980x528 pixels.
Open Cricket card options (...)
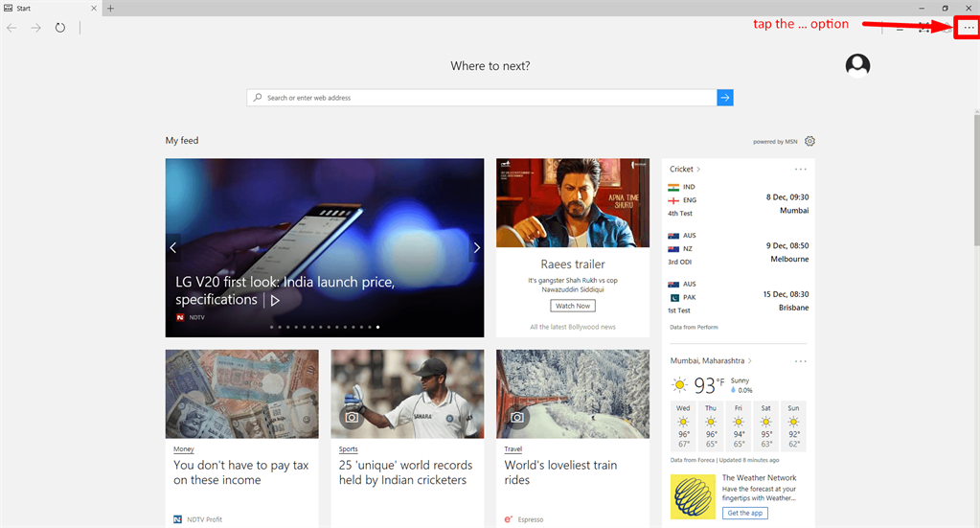coord(801,170)
